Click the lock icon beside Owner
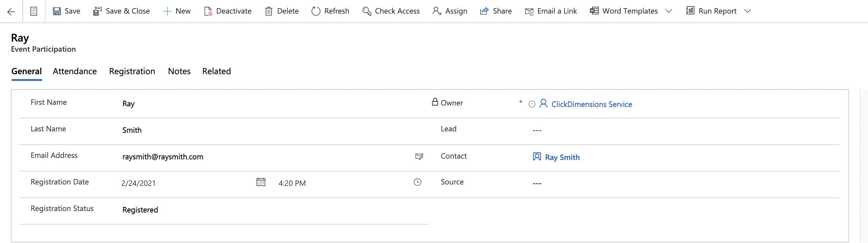Viewport: 868px width, 243px height. pyautogui.click(x=435, y=102)
